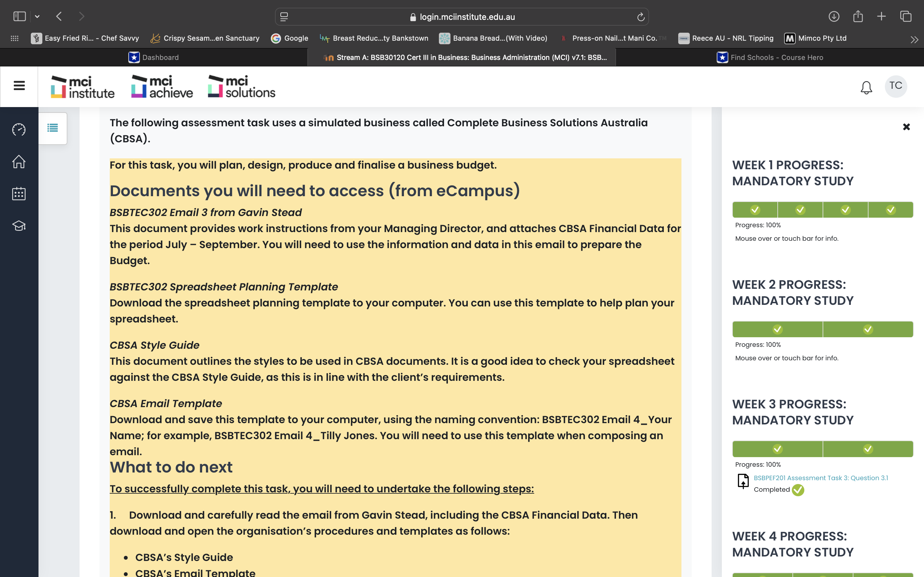The image size is (924, 577).
Task: Open the TC user profile menu
Action: point(895,86)
